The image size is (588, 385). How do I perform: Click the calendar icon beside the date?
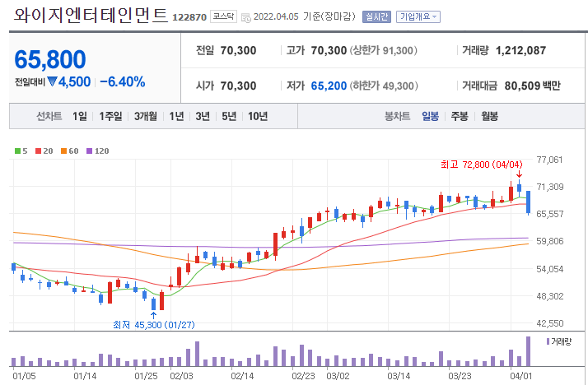246,17
